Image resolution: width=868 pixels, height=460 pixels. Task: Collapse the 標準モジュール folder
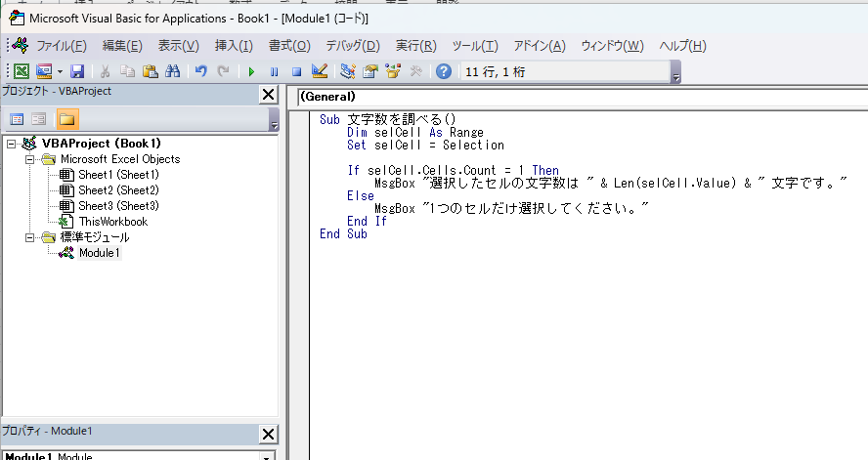pyautogui.click(x=30, y=237)
